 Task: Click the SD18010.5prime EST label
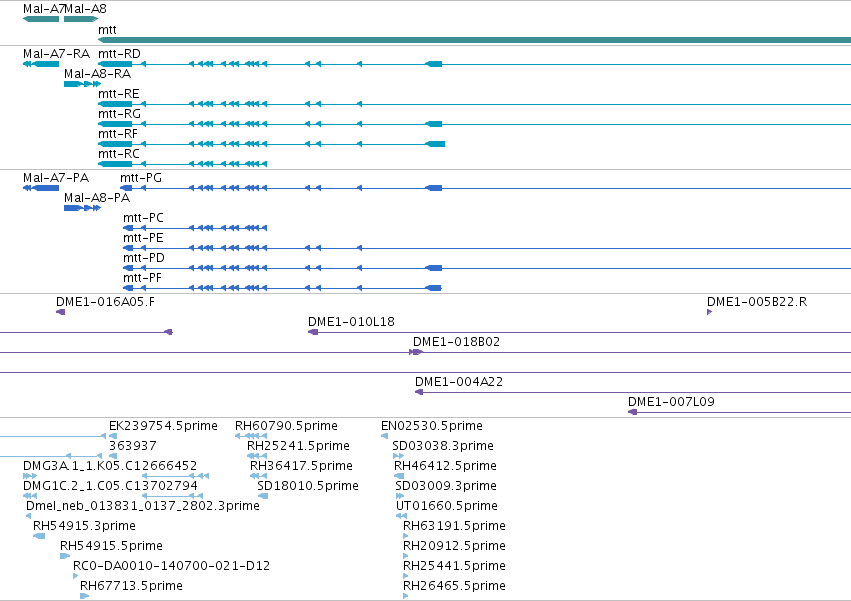[308, 487]
